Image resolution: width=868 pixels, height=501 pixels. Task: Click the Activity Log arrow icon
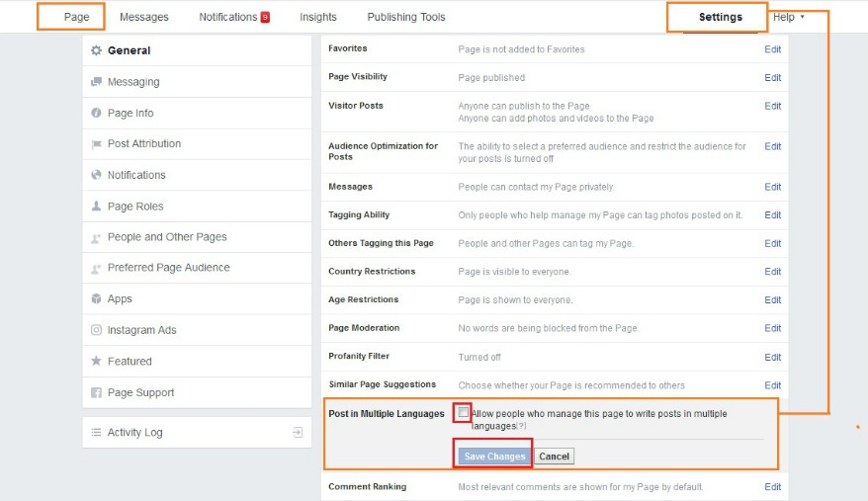point(297,432)
